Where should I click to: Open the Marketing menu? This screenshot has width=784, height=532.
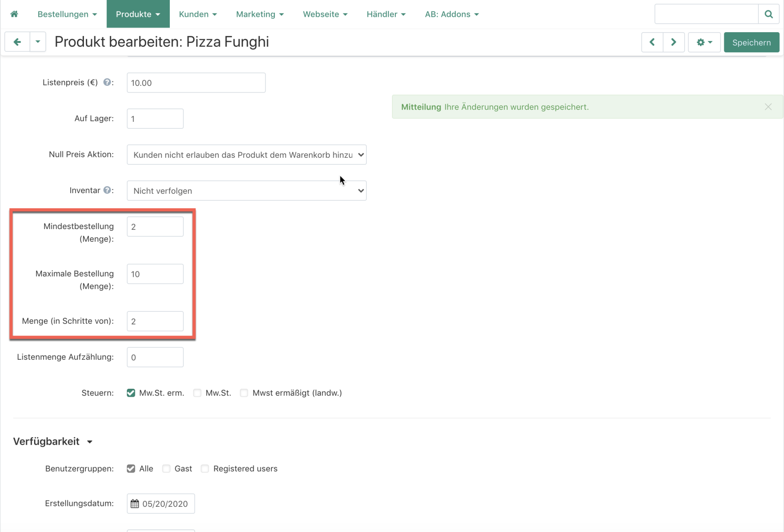click(x=260, y=14)
